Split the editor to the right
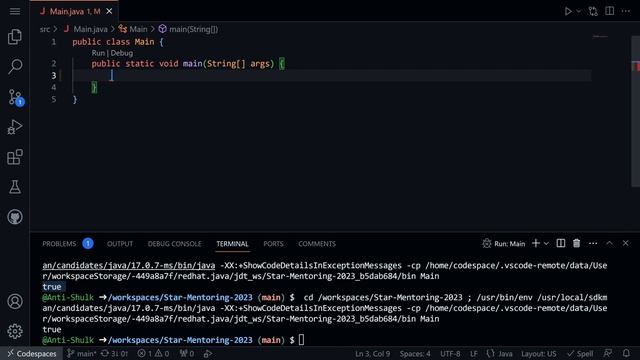This screenshot has height=360, width=640. (x=609, y=11)
